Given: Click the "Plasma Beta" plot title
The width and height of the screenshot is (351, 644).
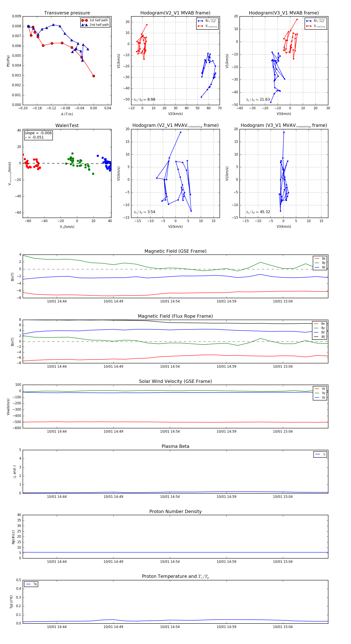Looking at the screenshot, I should [x=175, y=447].
